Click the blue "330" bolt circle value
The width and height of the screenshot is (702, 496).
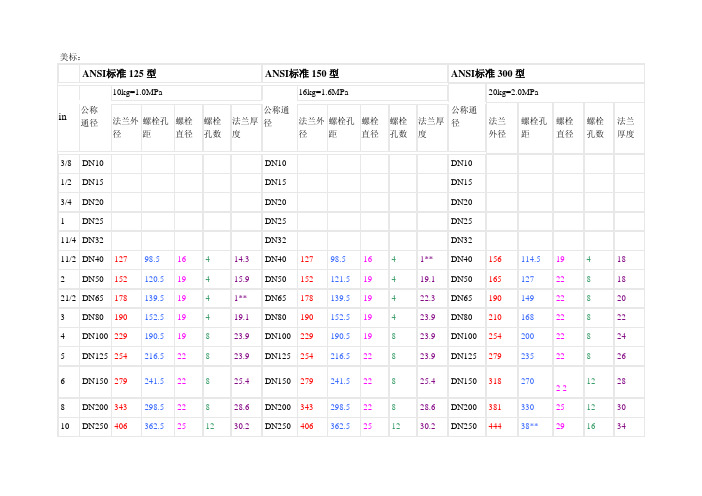click(x=527, y=407)
